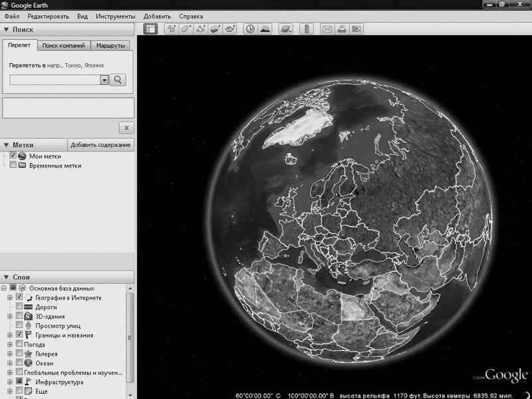The height and width of the screenshot is (399, 532).
Task: Enable the Дороги layer checkbox
Action: pos(19,307)
